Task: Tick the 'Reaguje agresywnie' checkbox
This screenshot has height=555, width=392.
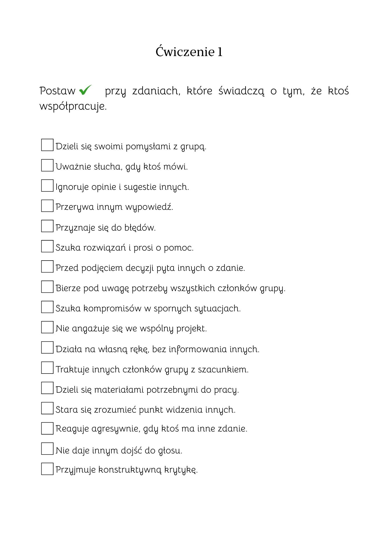Action: [47, 428]
